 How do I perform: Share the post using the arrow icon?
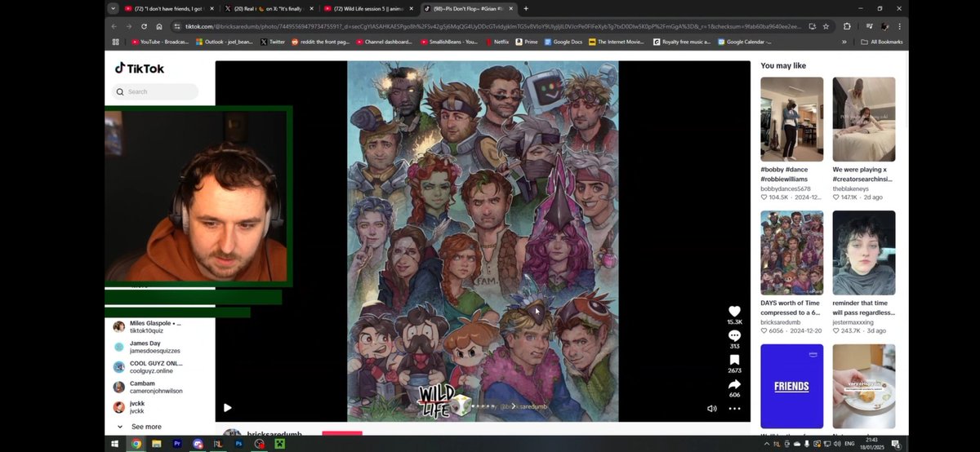pyautogui.click(x=734, y=384)
